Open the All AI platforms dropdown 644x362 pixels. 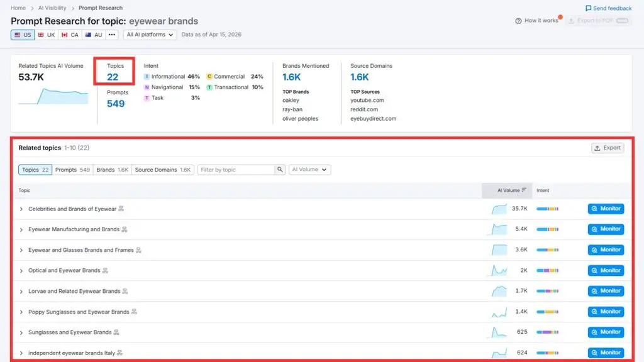pyautogui.click(x=150, y=35)
